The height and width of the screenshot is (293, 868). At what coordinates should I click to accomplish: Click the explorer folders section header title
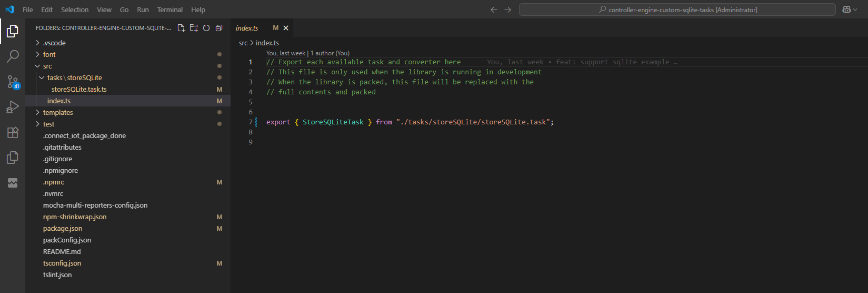[103, 28]
